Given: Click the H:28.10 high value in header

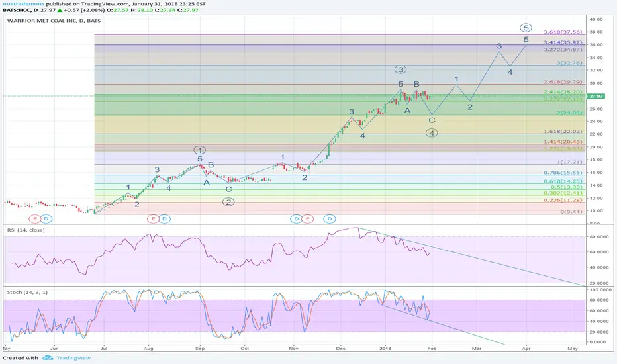Looking at the screenshot, I should [142, 10].
